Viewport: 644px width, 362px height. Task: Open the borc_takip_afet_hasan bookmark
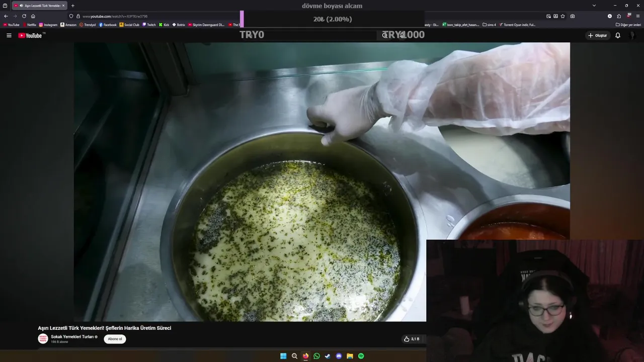coord(461,25)
